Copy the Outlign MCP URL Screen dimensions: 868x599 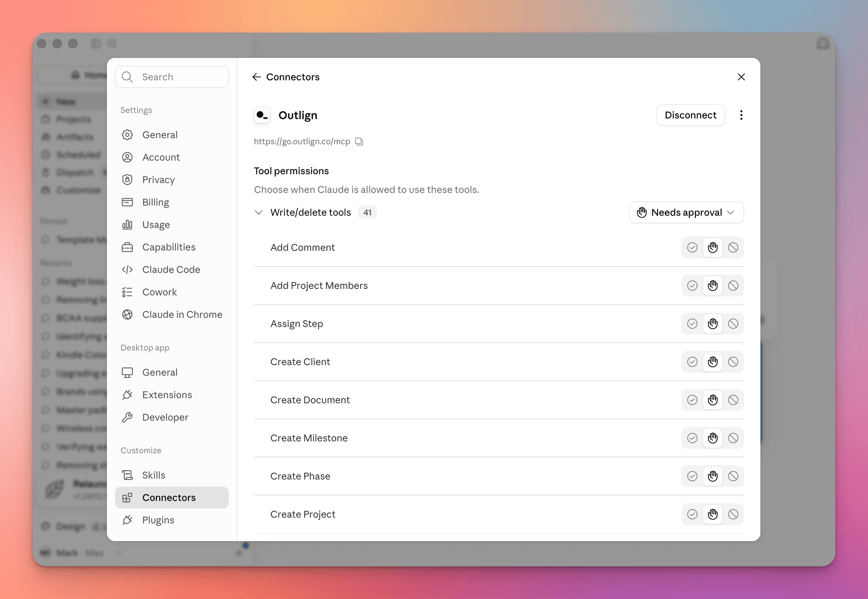359,142
